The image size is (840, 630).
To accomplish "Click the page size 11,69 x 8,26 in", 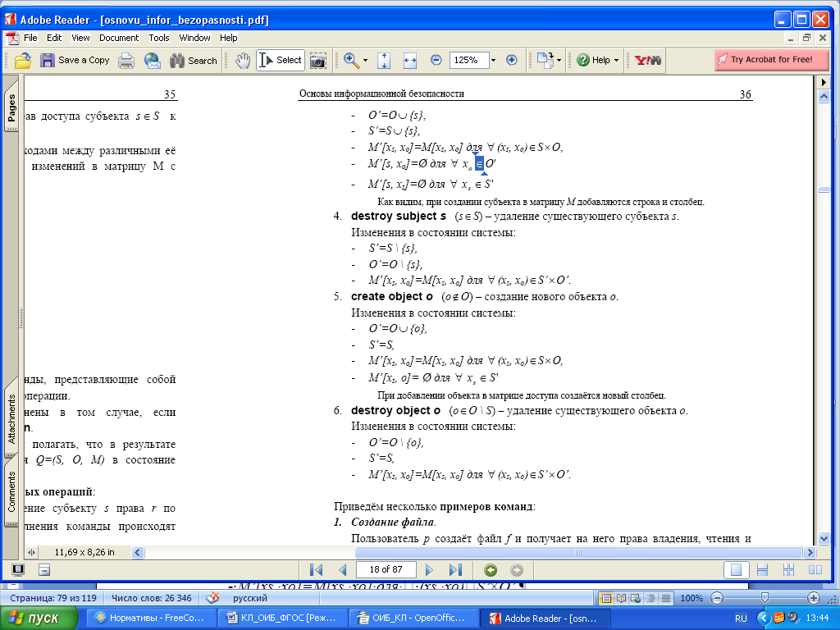I will click(84, 552).
